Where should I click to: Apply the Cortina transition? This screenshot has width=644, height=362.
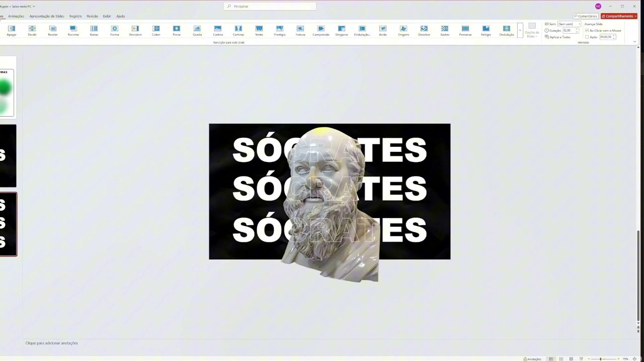point(218,31)
